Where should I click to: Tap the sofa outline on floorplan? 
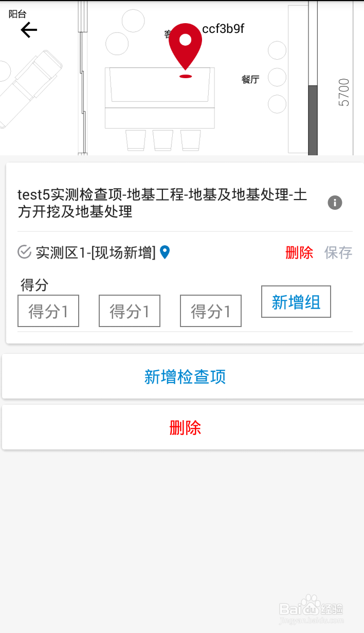click(x=160, y=98)
